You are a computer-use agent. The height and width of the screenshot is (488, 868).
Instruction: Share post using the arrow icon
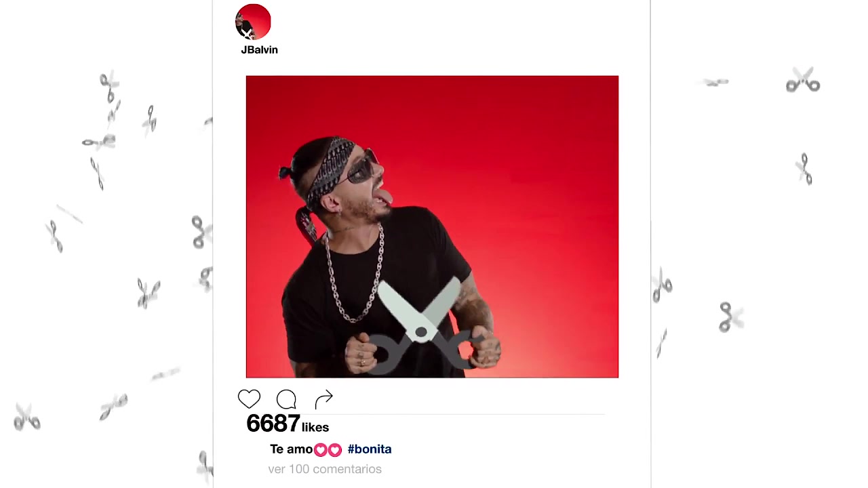pos(324,399)
